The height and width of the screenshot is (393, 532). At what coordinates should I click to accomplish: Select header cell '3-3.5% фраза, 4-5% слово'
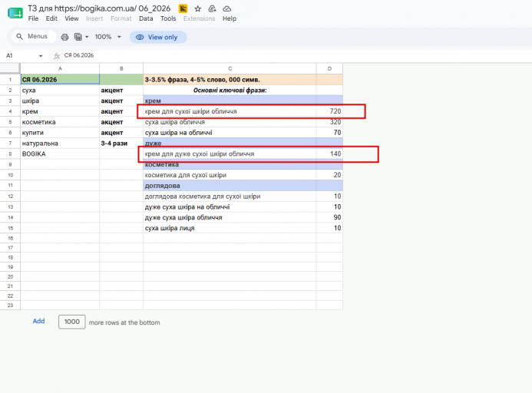(x=230, y=79)
